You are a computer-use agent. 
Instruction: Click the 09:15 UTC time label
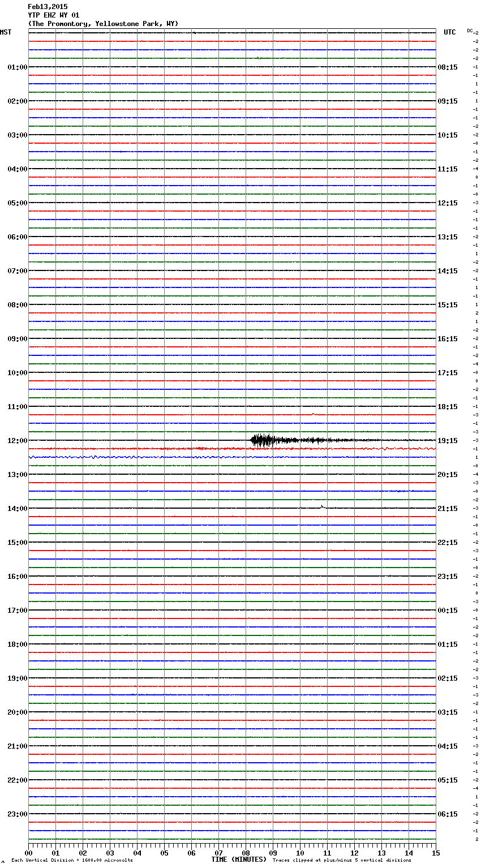point(448,101)
